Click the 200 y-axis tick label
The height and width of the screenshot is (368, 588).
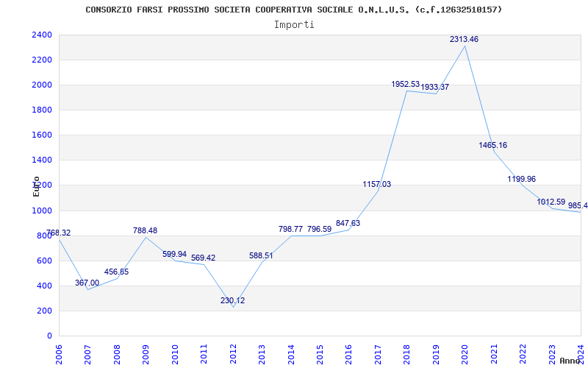[x=44, y=311]
